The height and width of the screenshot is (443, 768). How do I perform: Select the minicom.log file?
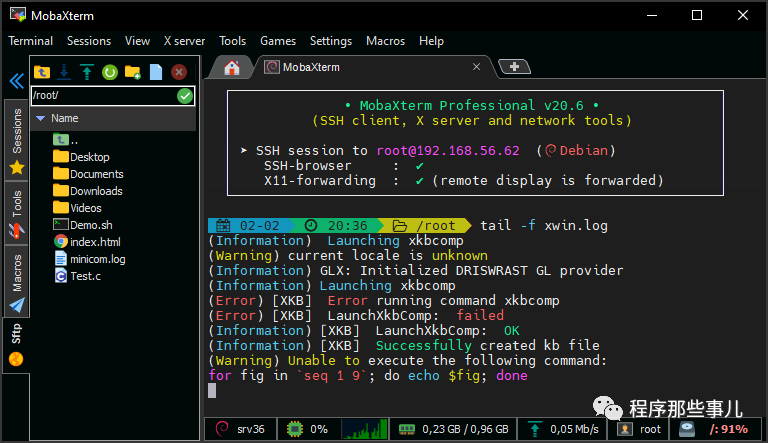coord(90,259)
